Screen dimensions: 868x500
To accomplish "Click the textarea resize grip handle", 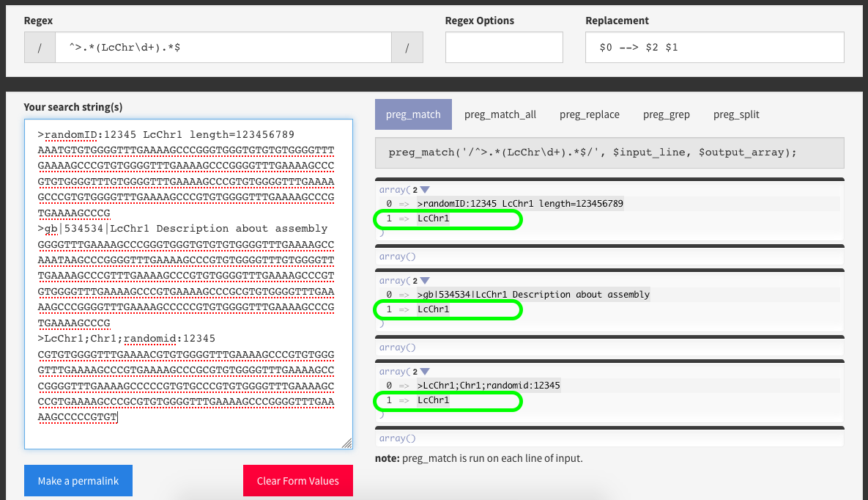I will coord(347,443).
